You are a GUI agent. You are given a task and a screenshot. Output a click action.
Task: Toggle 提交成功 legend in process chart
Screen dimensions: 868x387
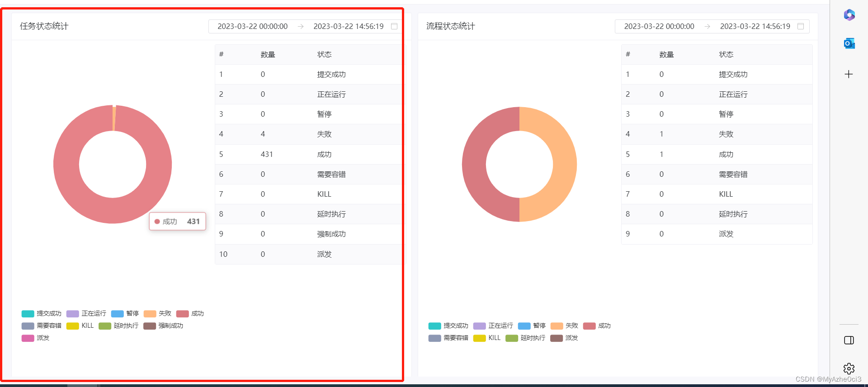pos(448,326)
